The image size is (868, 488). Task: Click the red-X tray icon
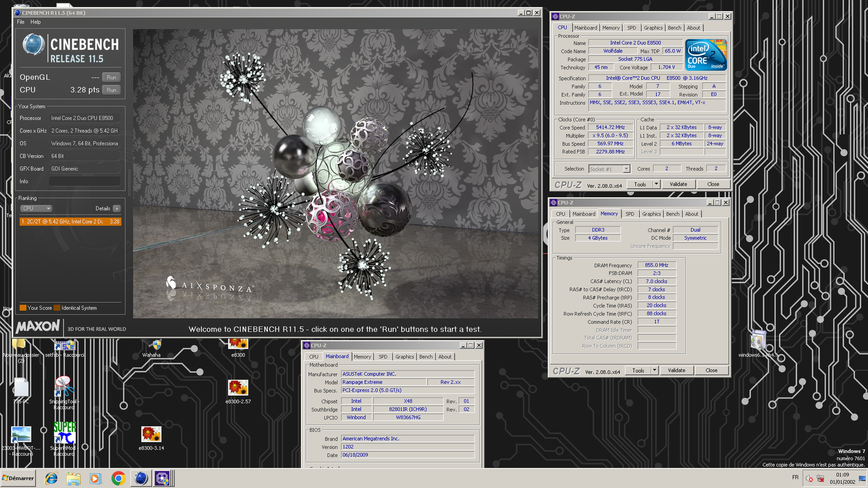809,478
